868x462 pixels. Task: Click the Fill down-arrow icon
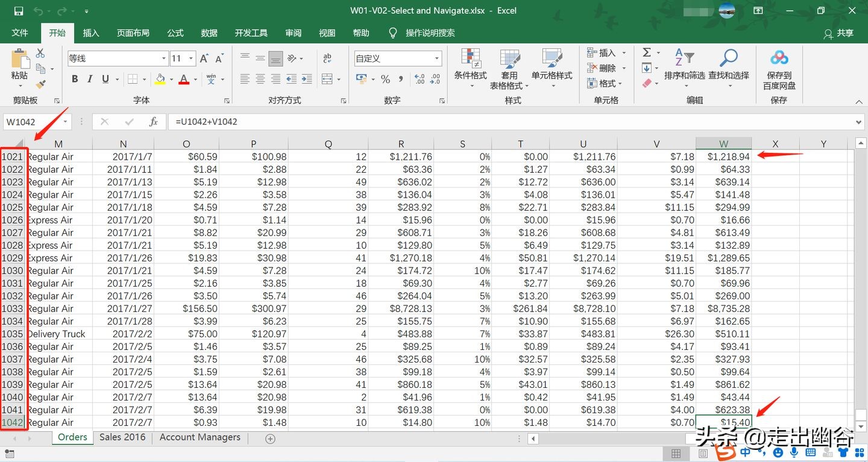(x=647, y=68)
